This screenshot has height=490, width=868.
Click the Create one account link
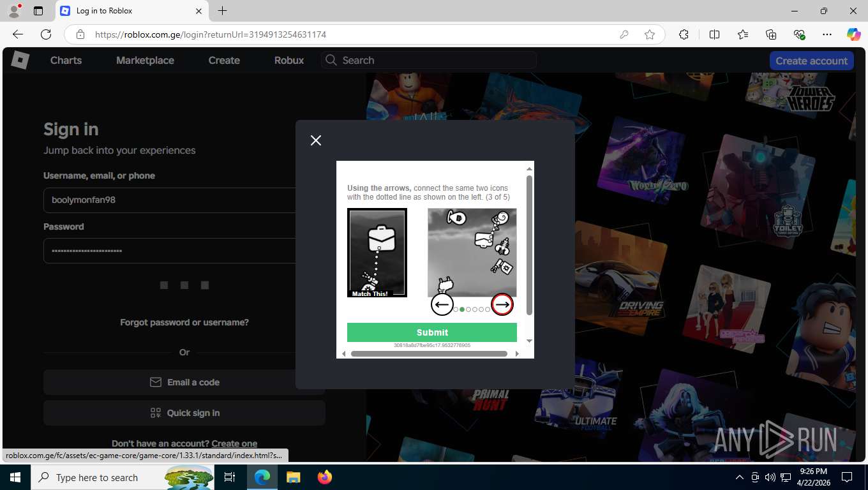[x=234, y=443]
